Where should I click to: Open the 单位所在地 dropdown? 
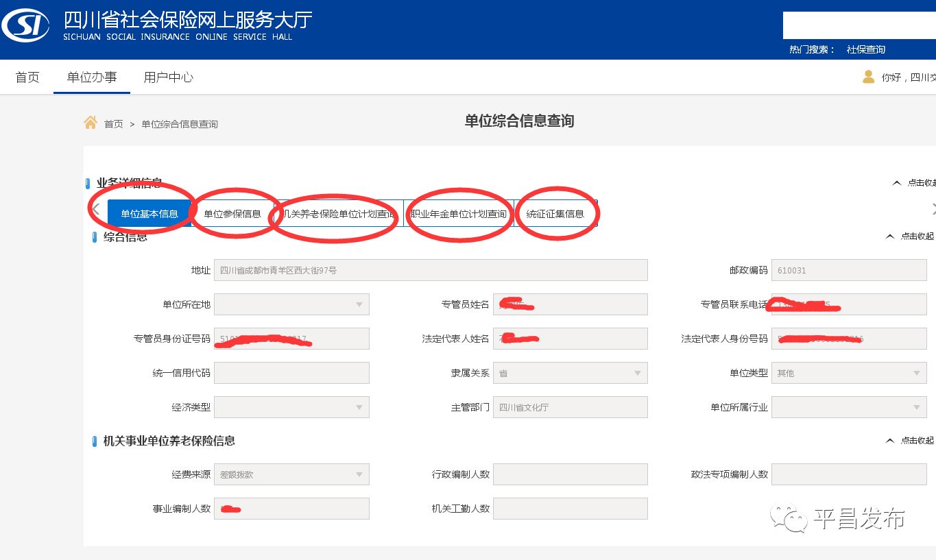point(291,304)
